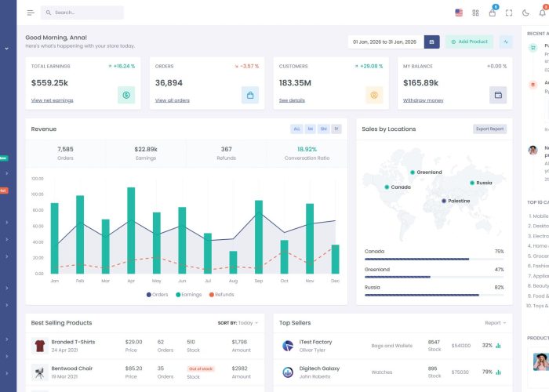This screenshot has height=392, width=549.
Task: Click the Watches category text
Action: click(382, 372)
